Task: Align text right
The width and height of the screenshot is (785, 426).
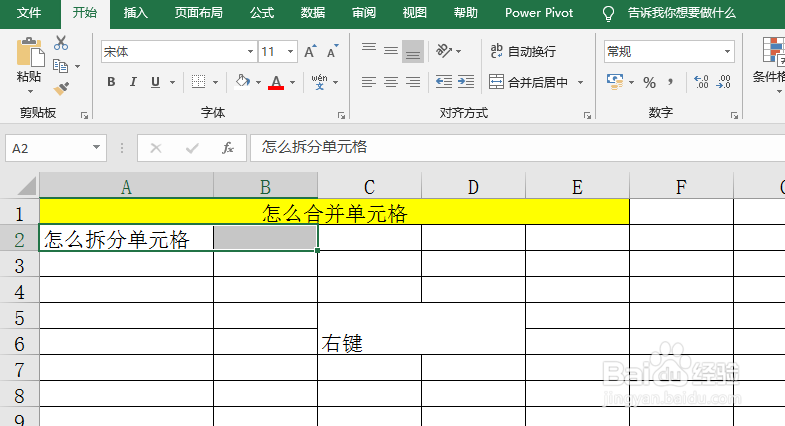Action: 413,82
